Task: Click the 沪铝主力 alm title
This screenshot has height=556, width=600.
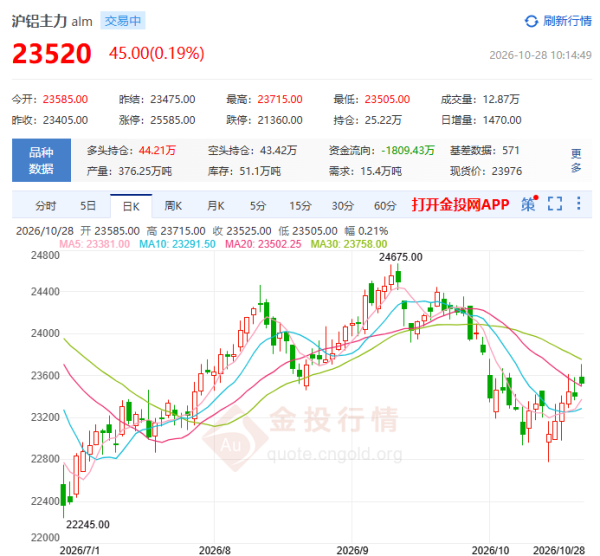Action: (x=52, y=21)
